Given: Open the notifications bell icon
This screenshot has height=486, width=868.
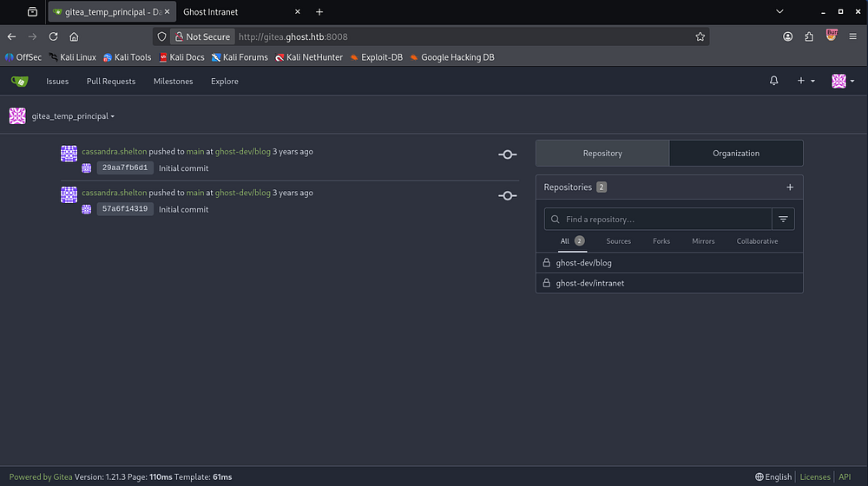Looking at the screenshot, I should (x=774, y=81).
